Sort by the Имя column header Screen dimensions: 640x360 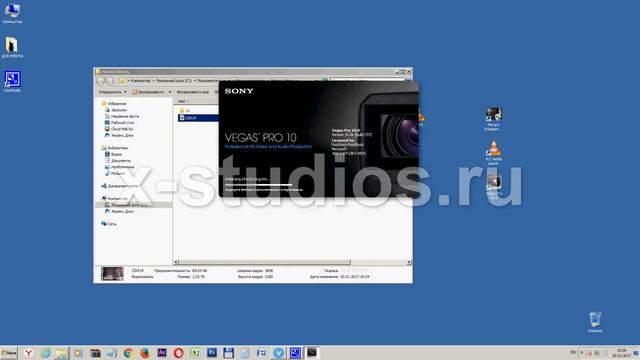point(182,101)
